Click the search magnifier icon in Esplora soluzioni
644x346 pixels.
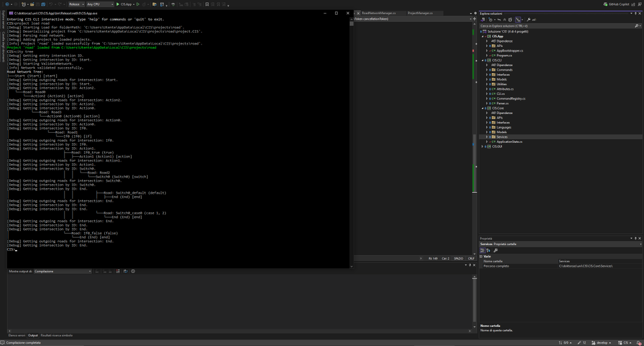point(636,26)
